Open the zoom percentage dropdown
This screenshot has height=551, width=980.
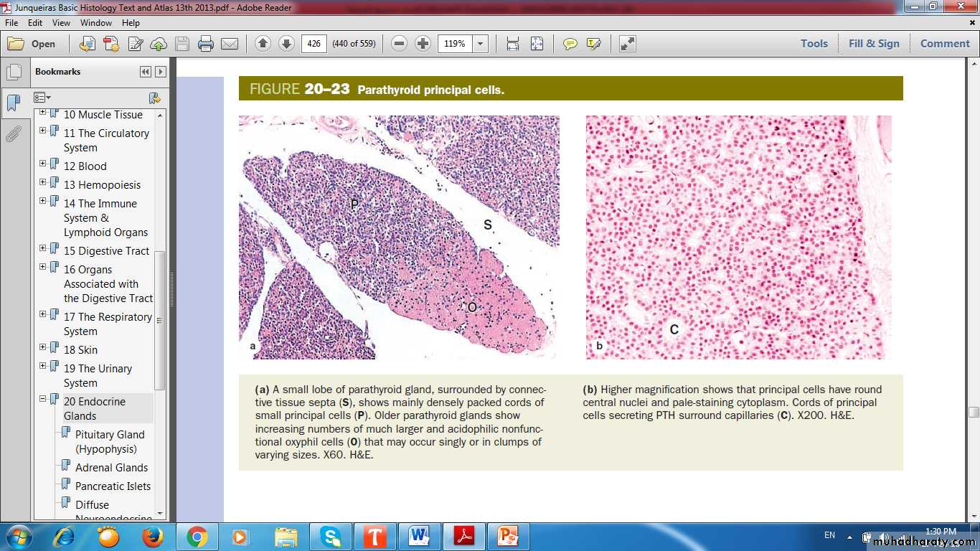coord(481,44)
